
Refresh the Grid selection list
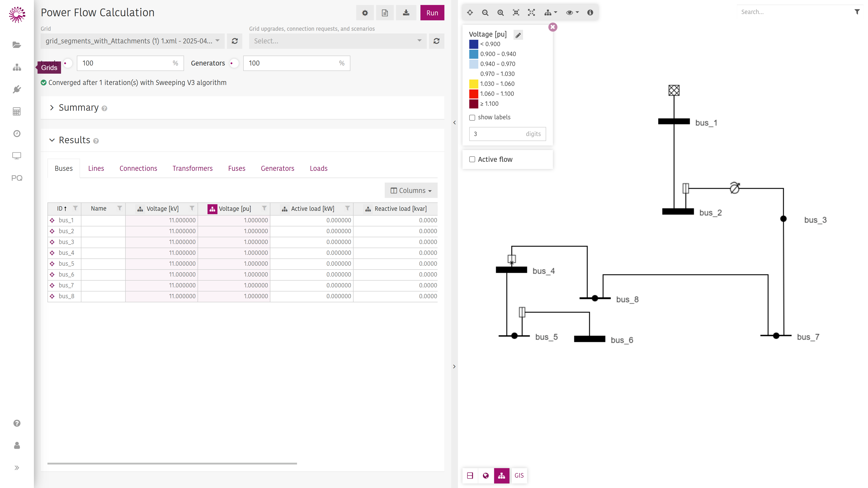[235, 41]
